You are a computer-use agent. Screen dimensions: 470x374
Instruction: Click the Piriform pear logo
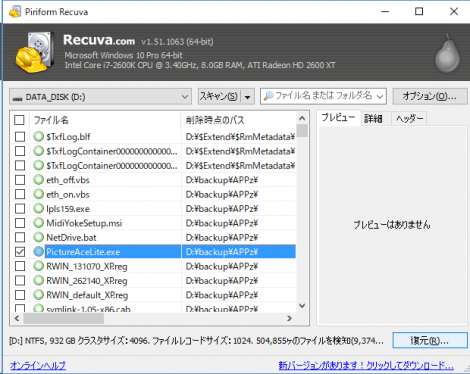[x=448, y=54]
